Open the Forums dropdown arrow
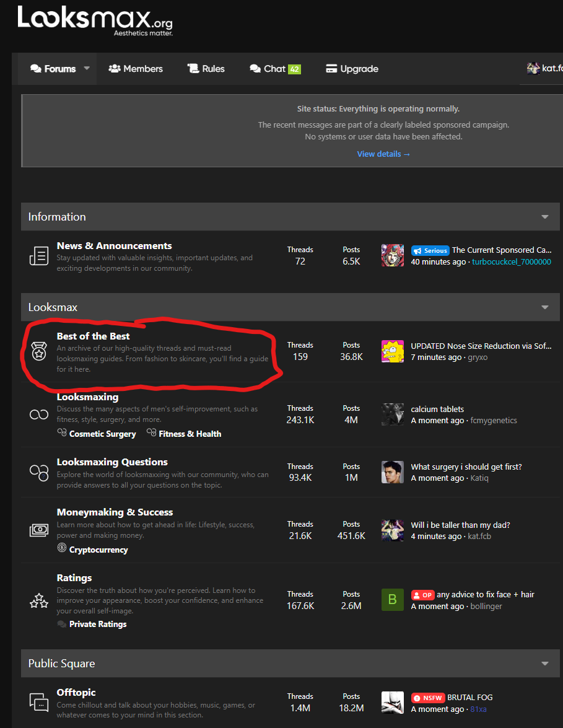The width and height of the screenshot is (563, 728). 87,69
